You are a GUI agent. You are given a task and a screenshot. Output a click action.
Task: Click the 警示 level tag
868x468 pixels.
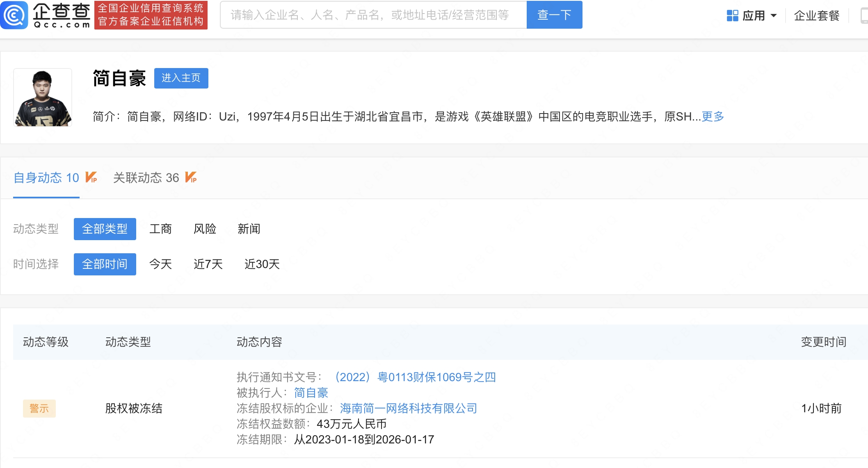click(39, 408)
